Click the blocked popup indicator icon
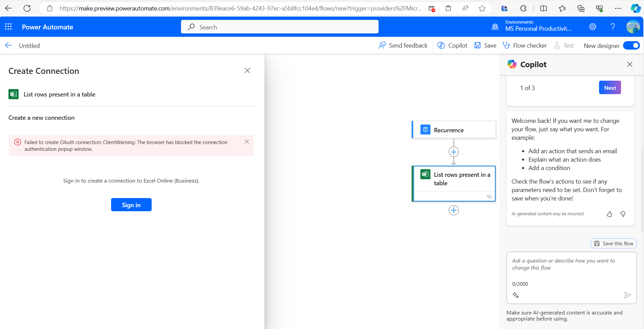 (x=432, y=8)
